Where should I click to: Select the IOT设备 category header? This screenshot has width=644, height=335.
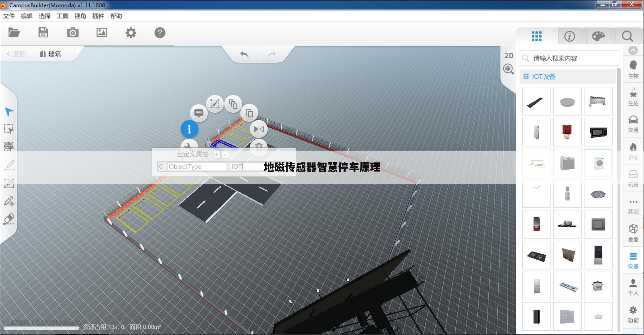[567, 76]
